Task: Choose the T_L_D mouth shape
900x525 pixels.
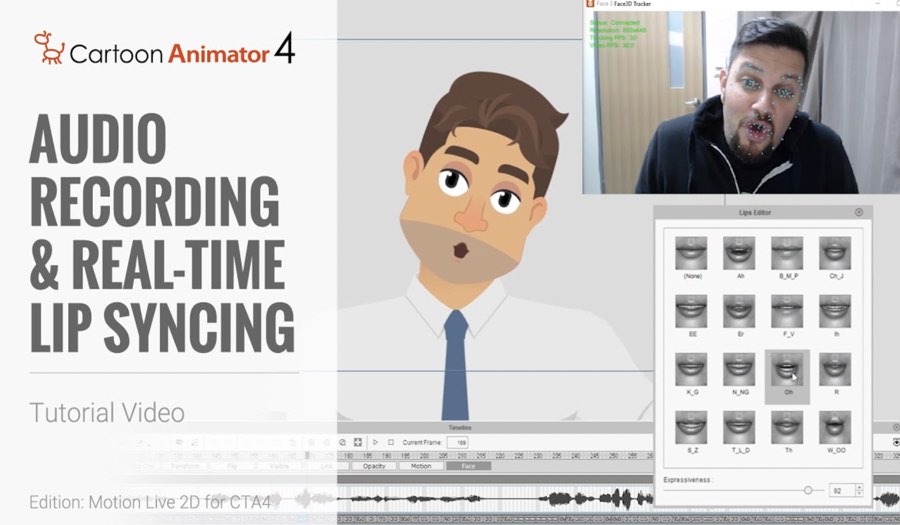Action: tap(739, 428)
